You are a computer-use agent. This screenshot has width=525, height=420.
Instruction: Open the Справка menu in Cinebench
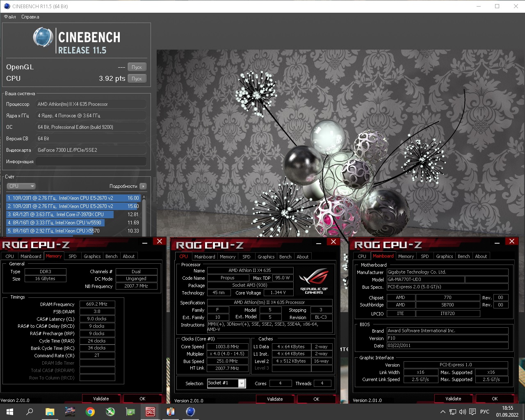coord(30,17)
